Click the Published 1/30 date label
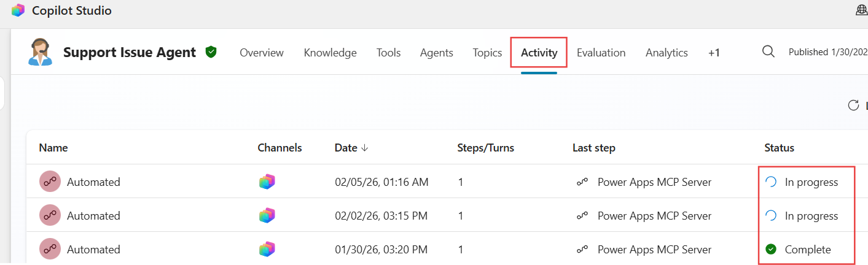 coord(828,52)
